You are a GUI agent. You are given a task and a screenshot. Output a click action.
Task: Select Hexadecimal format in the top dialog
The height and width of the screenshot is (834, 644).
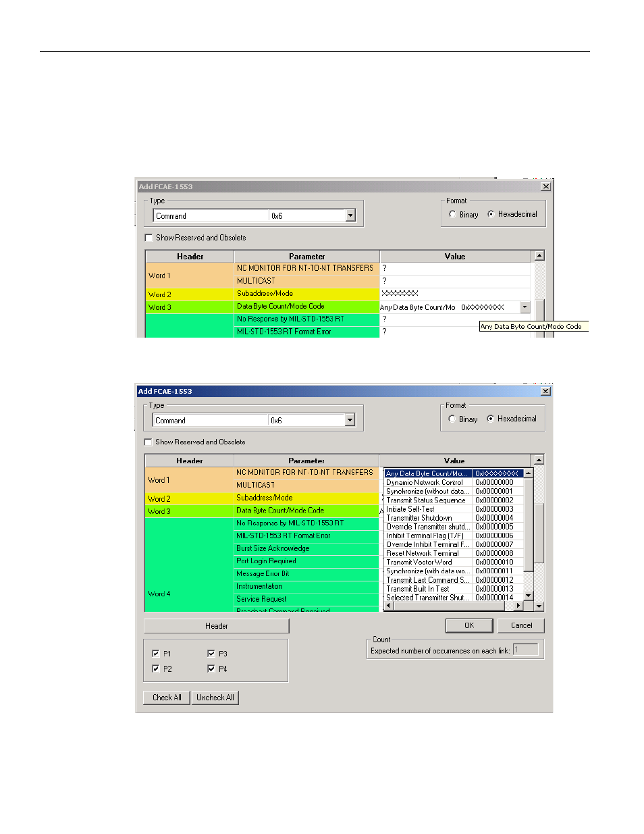coord(491,214)
